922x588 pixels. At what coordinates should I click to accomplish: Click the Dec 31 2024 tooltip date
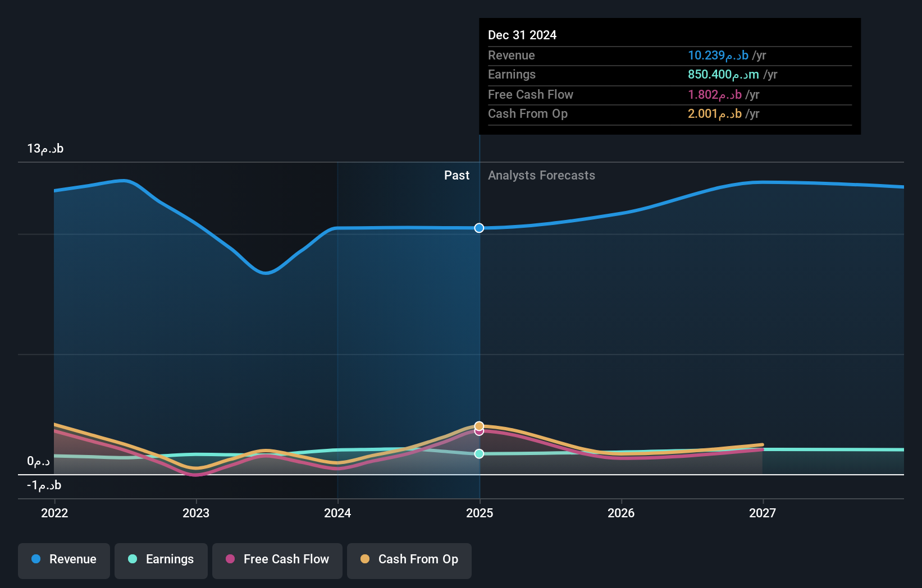pos(522,35)
